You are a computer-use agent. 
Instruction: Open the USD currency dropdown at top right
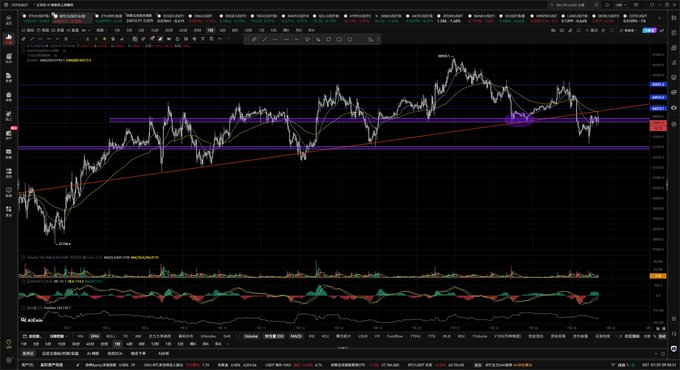tap(620, 5)
